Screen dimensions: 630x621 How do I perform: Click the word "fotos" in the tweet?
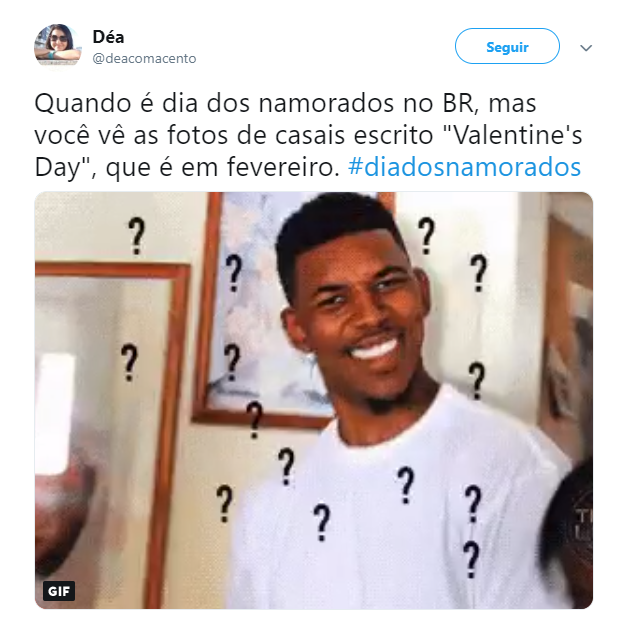pos(198,135)
